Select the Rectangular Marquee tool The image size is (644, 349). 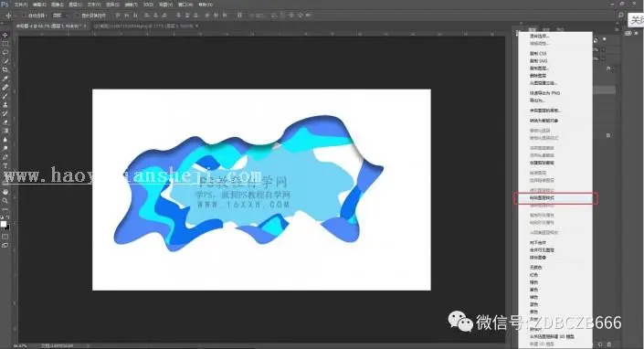coord(5,44)
